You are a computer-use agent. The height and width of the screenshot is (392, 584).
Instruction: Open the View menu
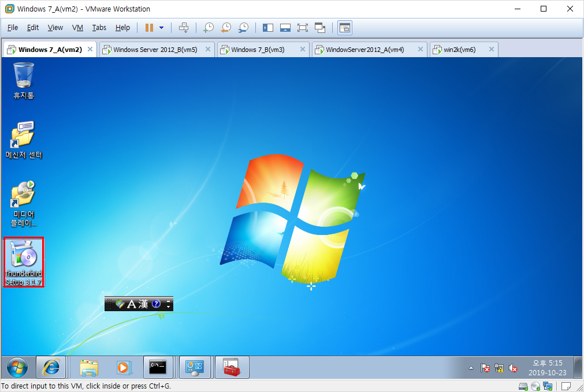[x=55, y=28]
